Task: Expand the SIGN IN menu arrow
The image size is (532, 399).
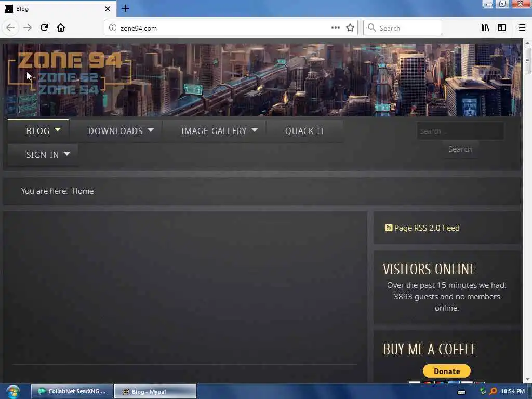Action: (x=67, y=154)
